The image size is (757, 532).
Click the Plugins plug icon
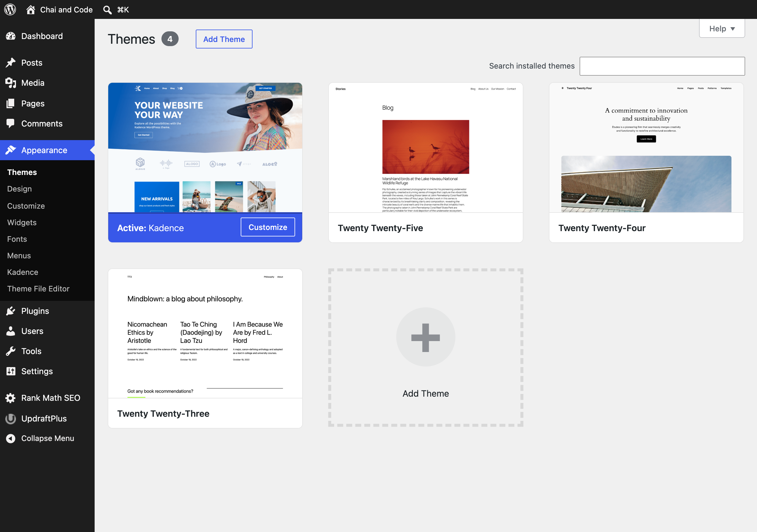coord(11,311)
